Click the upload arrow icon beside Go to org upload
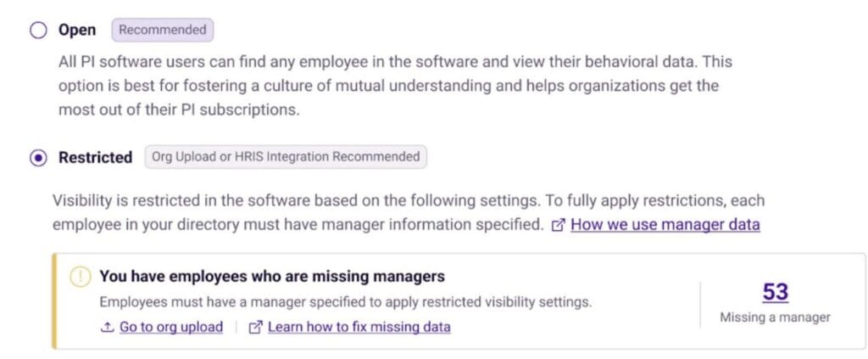 108,327
